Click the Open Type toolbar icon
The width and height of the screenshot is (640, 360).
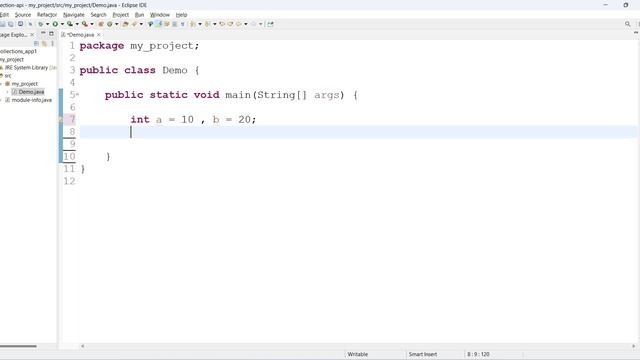pyautogui.click(x=125, y=24)
